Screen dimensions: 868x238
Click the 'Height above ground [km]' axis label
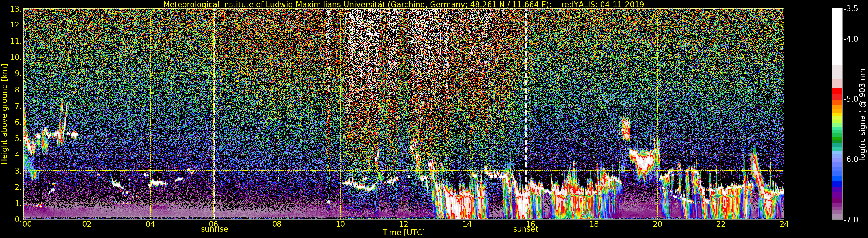(x=4, y=114)
